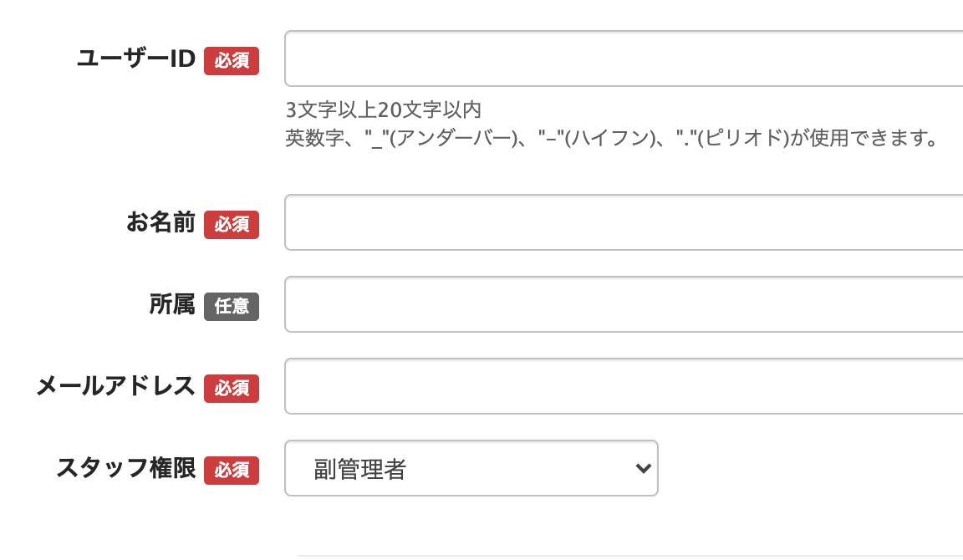Click the スタッフ権限 field label

point(126,468)
